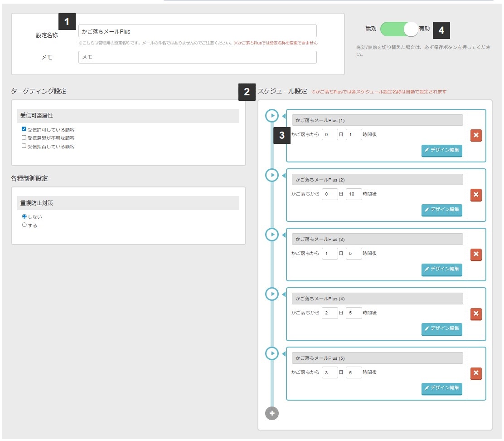504x441 pixels.
Task: Click the hours field of schedule (2)
Action: tap(354, 194)
